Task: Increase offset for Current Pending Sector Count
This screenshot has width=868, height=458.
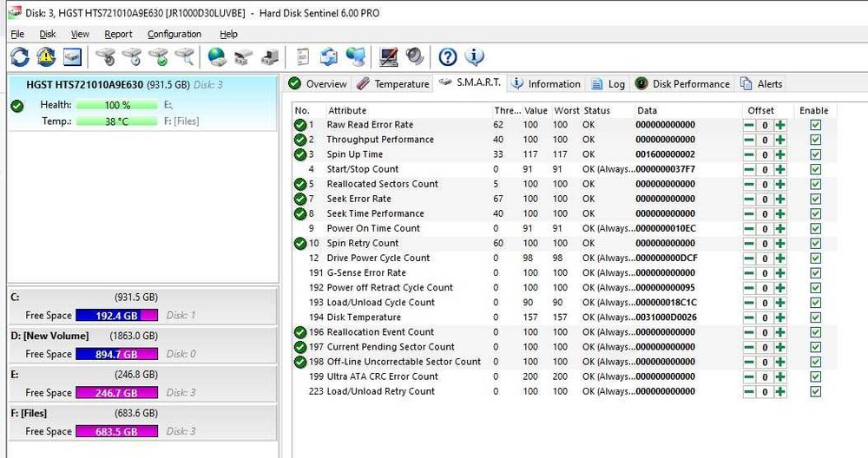Action: (780, 347)
